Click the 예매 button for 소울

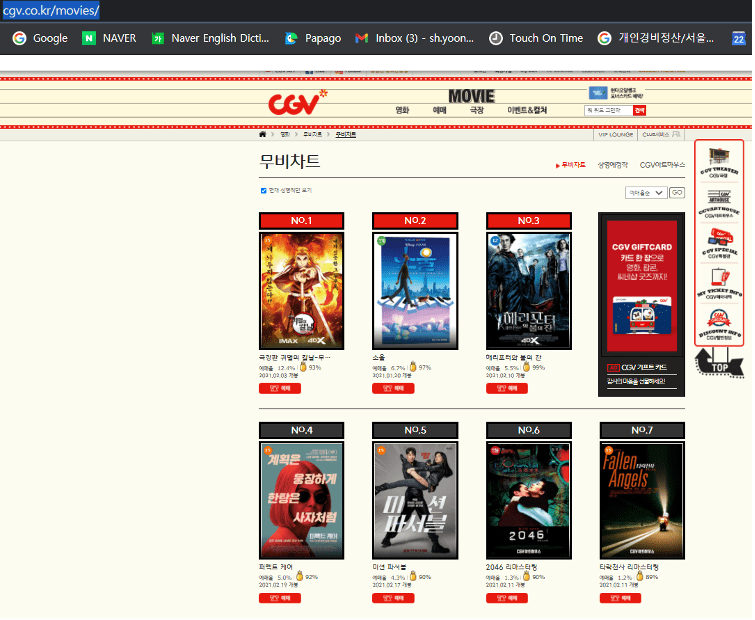tap(393, 388)
